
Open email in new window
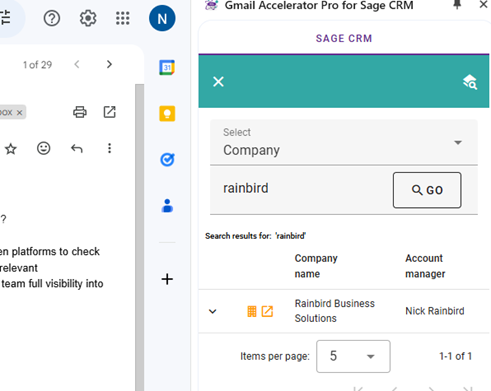109,112
